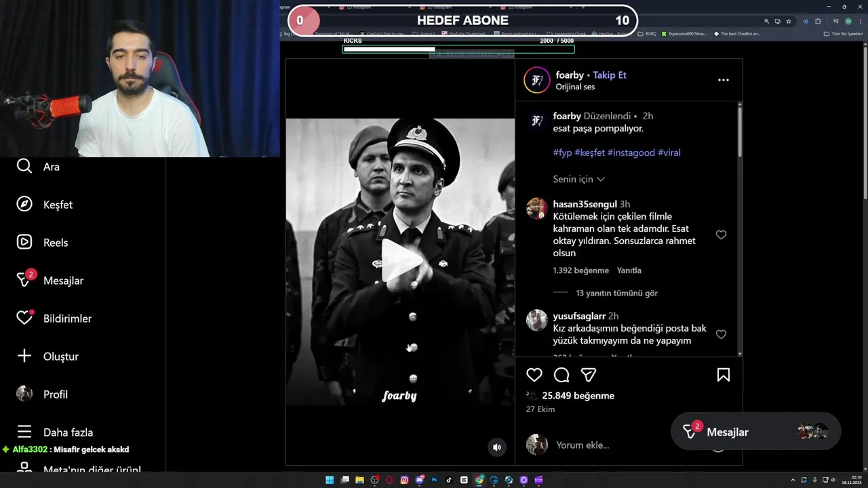This screenshot has width=868, height=488.
Task: Click the zoom magnifier in address bar
Action: point(767,21)
